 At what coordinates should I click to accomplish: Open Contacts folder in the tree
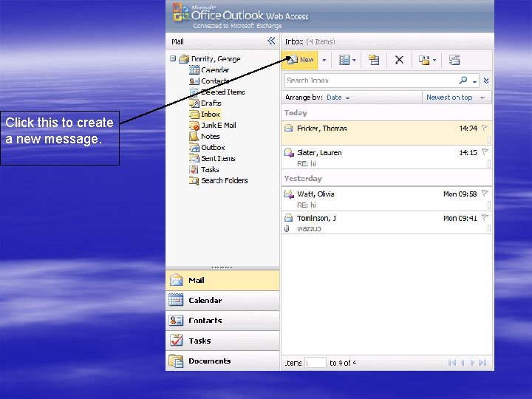pyautogui.click(x=215, y=81)
